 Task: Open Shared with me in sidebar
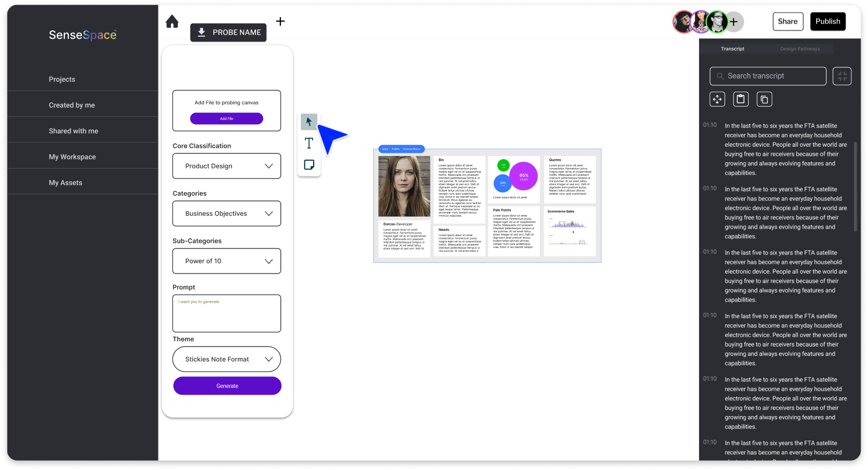point(73,131)
